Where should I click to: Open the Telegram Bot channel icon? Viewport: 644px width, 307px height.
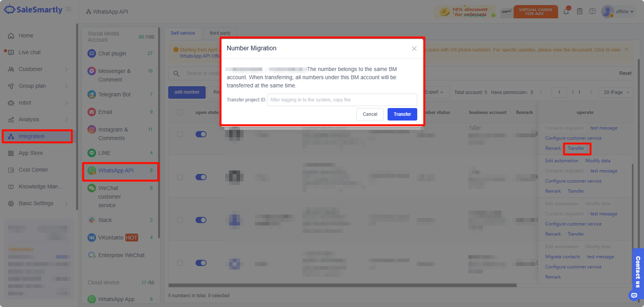coord(92,94)
